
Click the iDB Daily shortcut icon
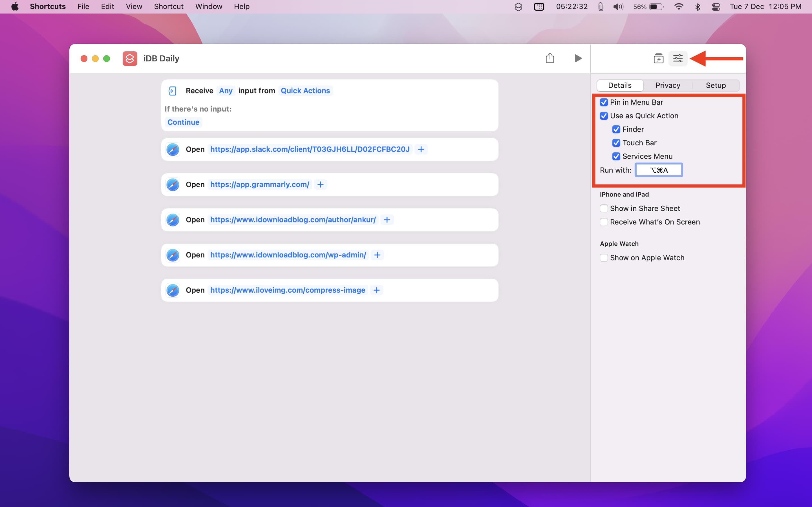click(130, 58)
